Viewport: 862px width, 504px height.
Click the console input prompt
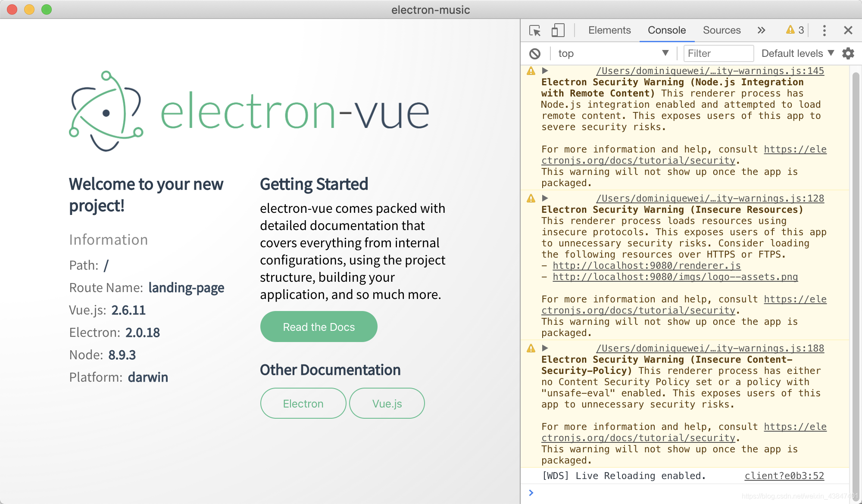[x=690, y=493]
